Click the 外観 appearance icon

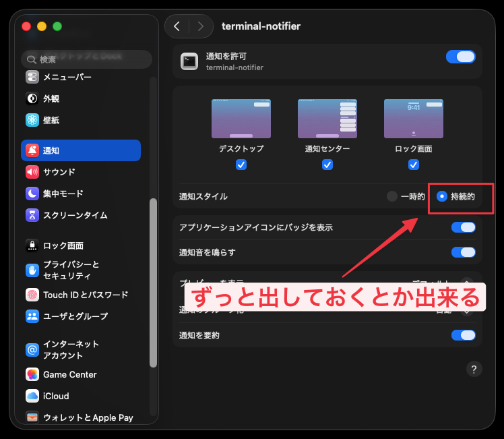pyautogui.click(x=32, y=98)
